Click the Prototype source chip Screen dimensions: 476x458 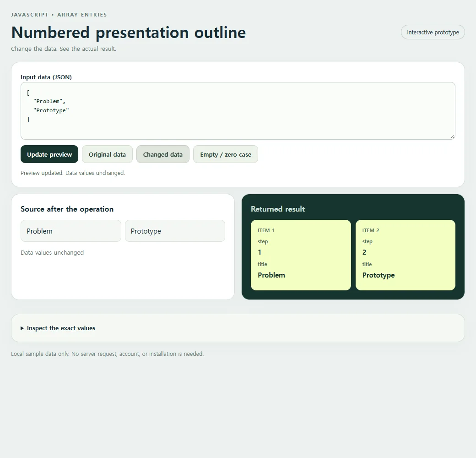tap(175, 231)
